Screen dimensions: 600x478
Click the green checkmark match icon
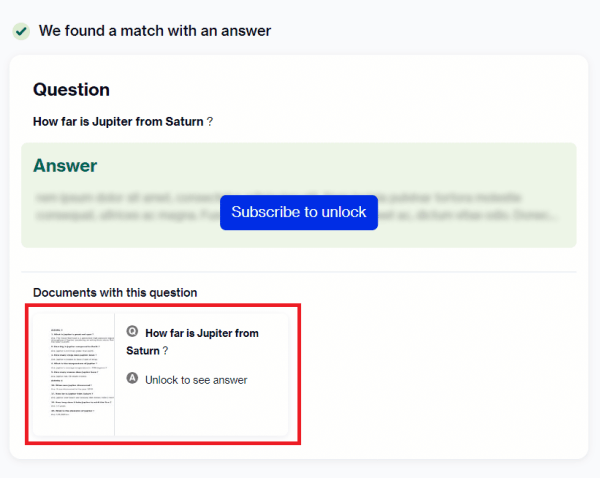click(21, 31)
